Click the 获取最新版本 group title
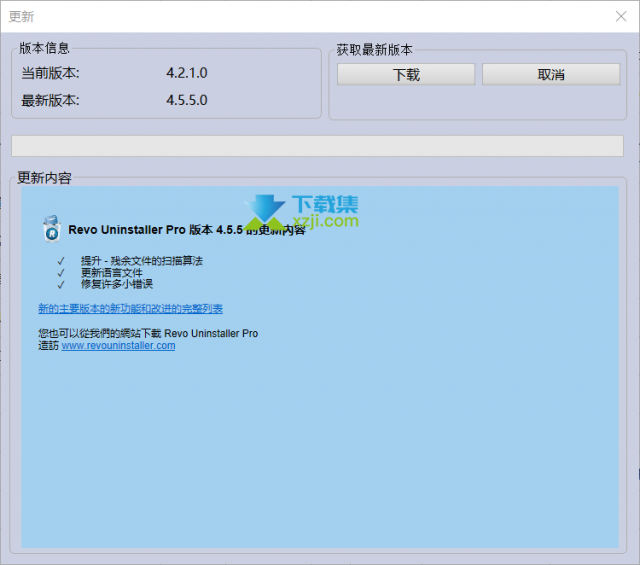 [x=374, y=49]
